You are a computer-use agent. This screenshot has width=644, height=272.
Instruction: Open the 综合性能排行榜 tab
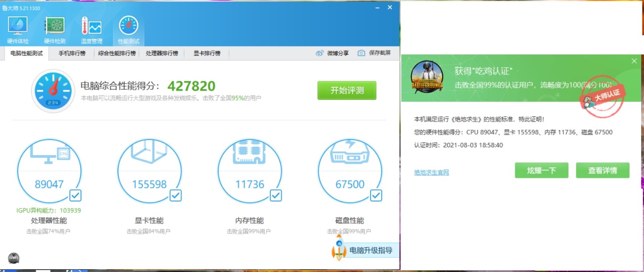click(117, 53)
